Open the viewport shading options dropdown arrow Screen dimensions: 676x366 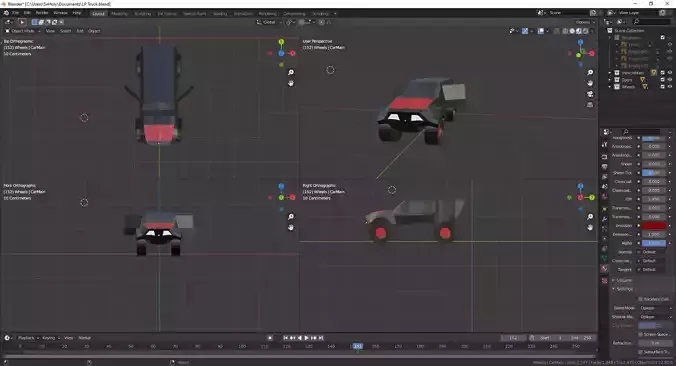coord(592,31)
